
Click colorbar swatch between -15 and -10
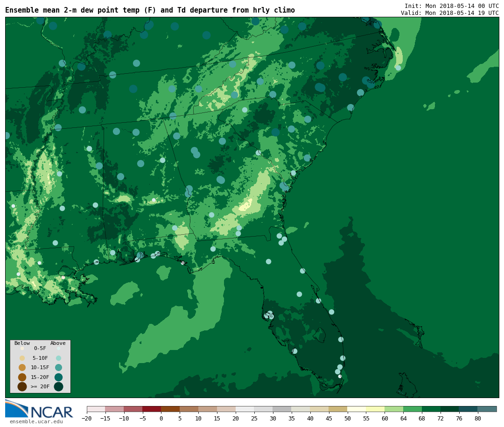pos(115,409)
